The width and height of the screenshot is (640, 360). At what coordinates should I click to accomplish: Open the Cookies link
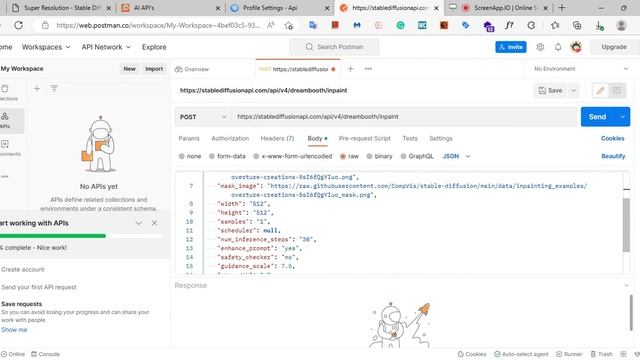coord(612,138)
